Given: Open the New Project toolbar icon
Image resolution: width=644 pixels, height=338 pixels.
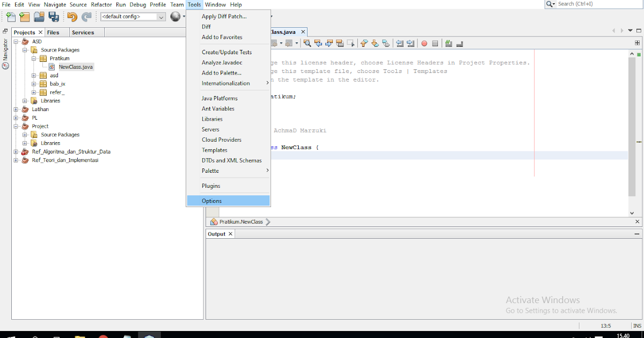Looking at the screenshot, I should coord(24,17).
